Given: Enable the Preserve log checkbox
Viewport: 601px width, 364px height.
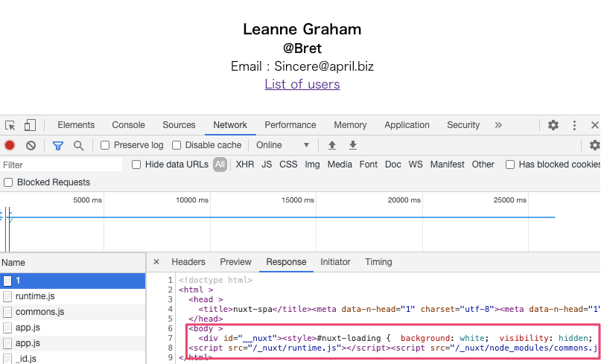Looking at the screenshot, I should click(106, 145).
